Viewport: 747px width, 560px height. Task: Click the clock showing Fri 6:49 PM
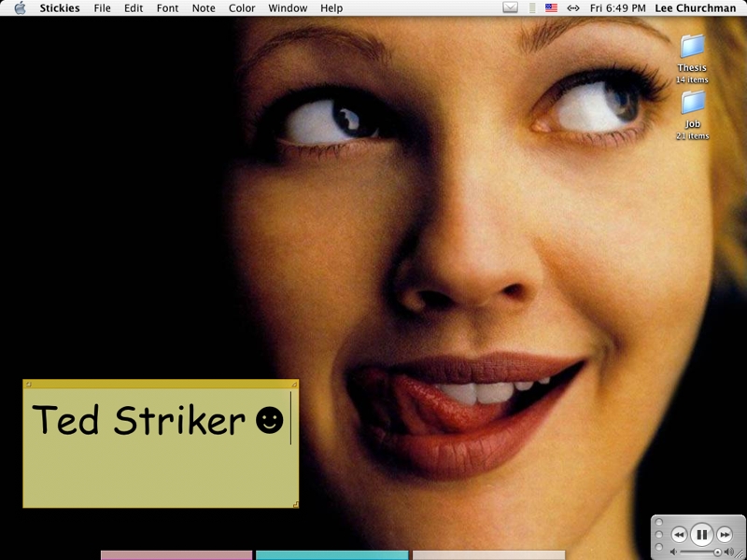coord(617,8)
